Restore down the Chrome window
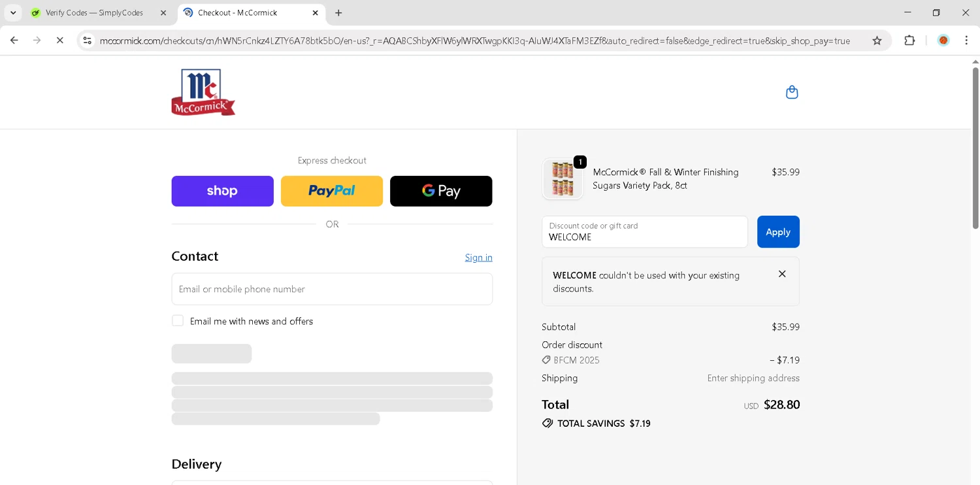This screenshot has height=485, width=980. tap(936, 12)
